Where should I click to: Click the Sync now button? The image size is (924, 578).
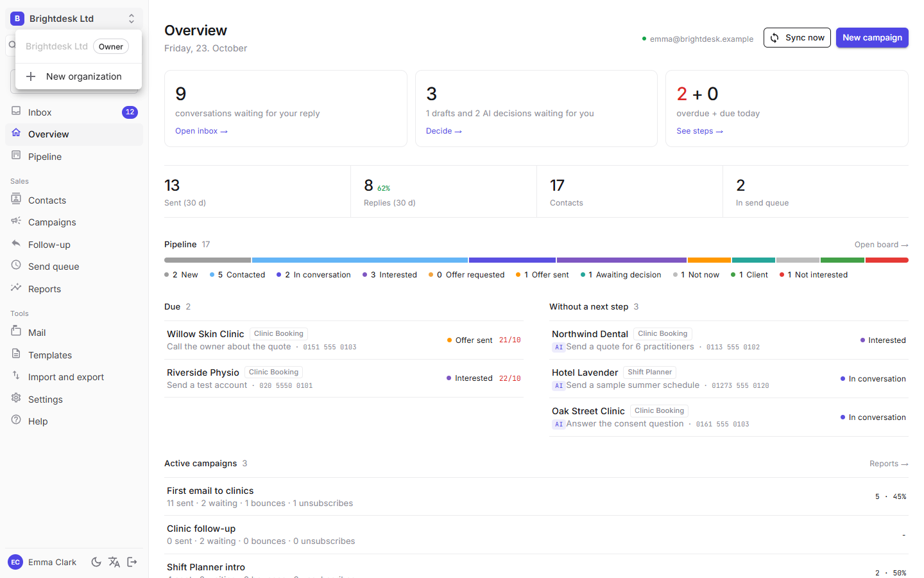(x=797, y=37)
